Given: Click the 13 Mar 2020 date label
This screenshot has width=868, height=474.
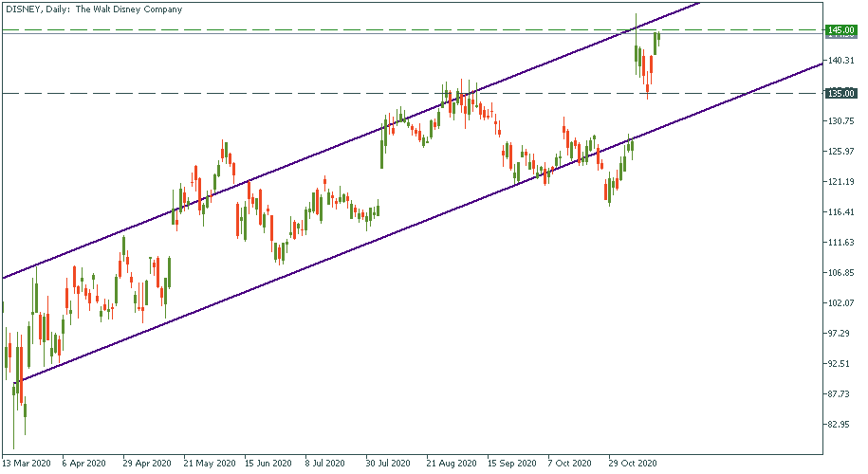Looking at the screenshot, I should (x=28, y=464).
